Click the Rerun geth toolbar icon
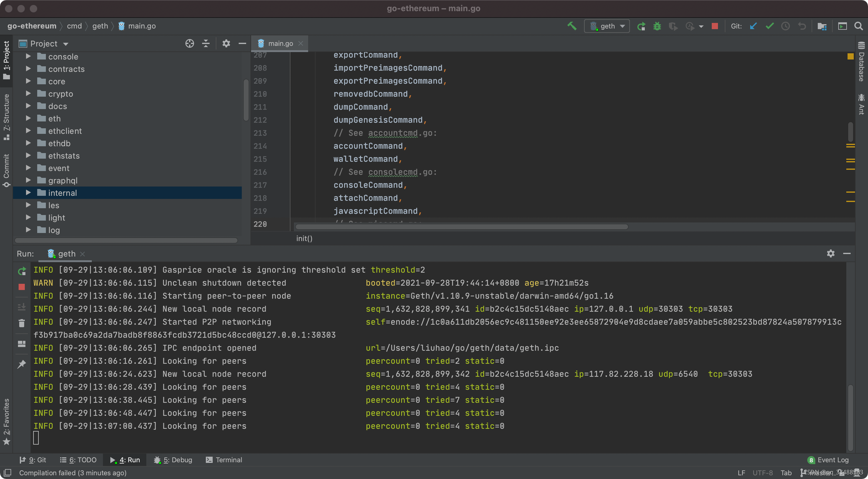Viewport: 868px width, 479px height. [641, 26]
